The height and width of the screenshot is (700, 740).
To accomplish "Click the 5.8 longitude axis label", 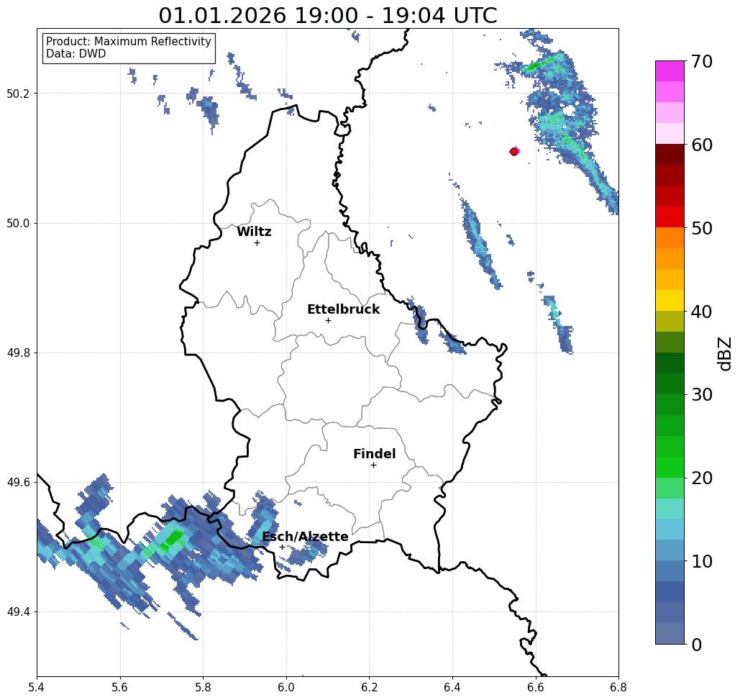I will (203, 687).
